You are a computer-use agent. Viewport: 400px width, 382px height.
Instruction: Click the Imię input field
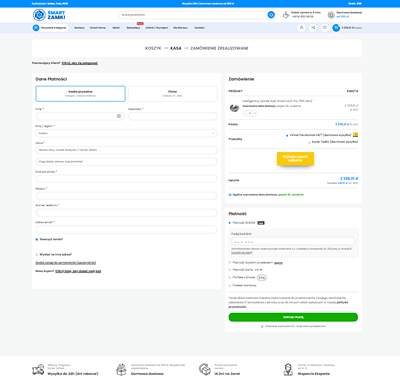coord(80,116)
